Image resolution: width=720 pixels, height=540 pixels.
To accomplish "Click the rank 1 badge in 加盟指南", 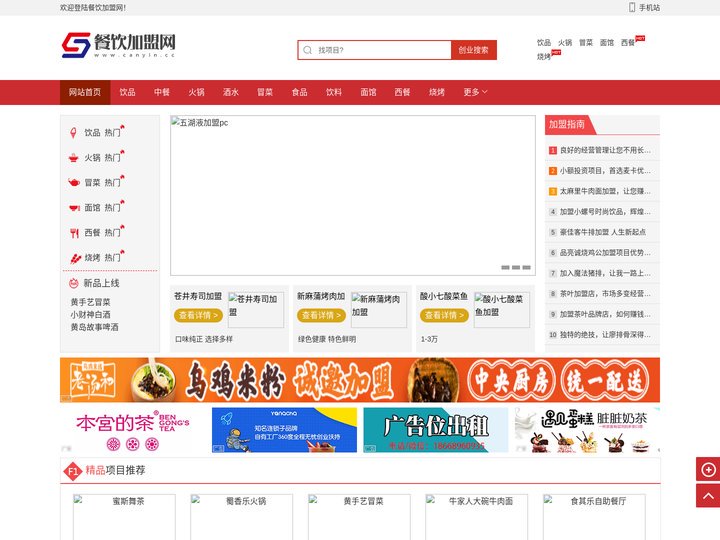I will [553, 150].
